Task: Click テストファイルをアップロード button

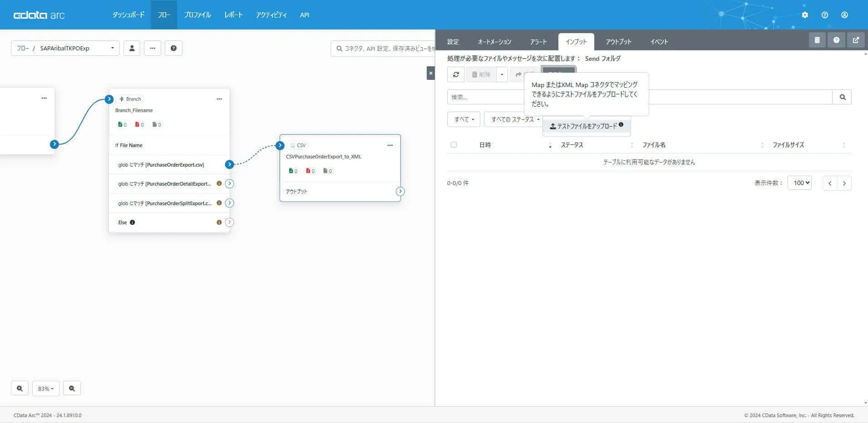Action: [x=587, y=126]
